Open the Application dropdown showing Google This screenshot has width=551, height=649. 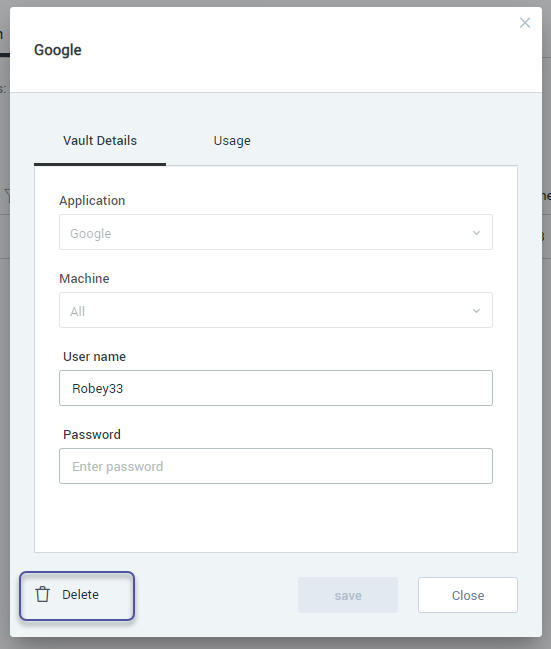(276, 232)
